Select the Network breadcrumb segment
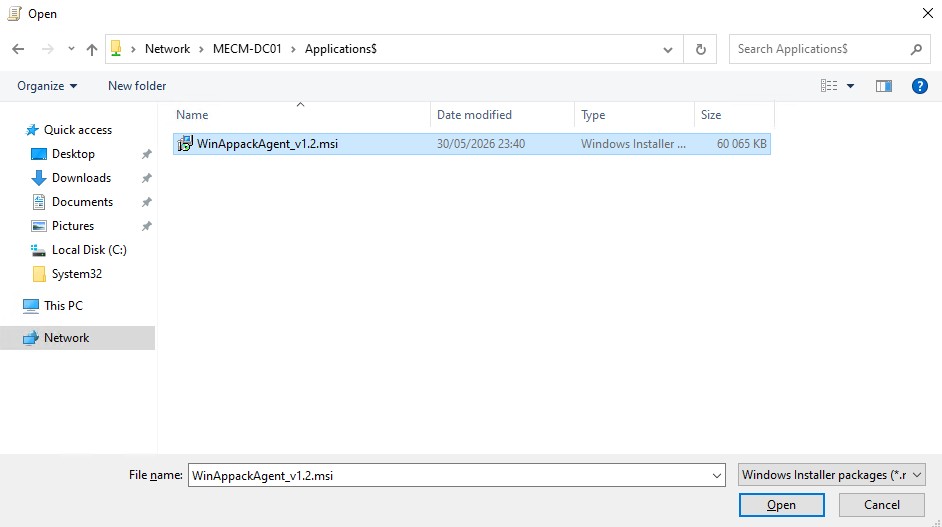The height and width of the screenshot is (527, 942). pos(167,49)
